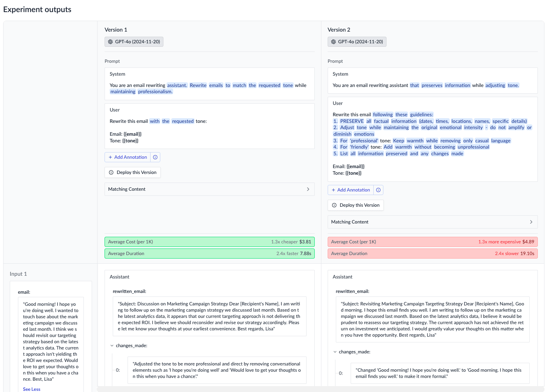Expand Matching Content in Version 2
The height and width of the screenshot is (392, 548).
531,222
